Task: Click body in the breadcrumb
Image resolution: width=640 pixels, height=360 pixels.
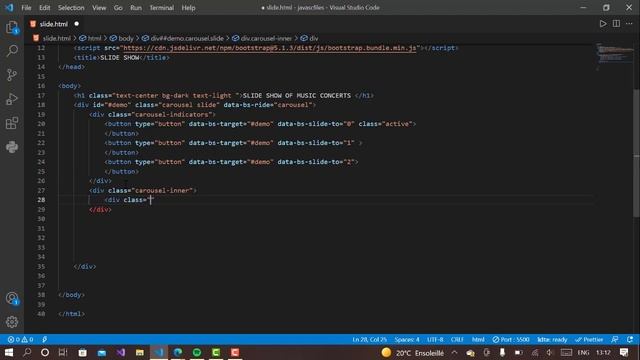Action: coord(126,38)
